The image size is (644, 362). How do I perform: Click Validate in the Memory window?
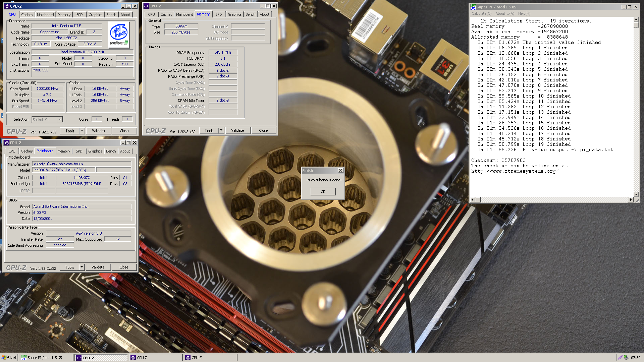point(237,130)
